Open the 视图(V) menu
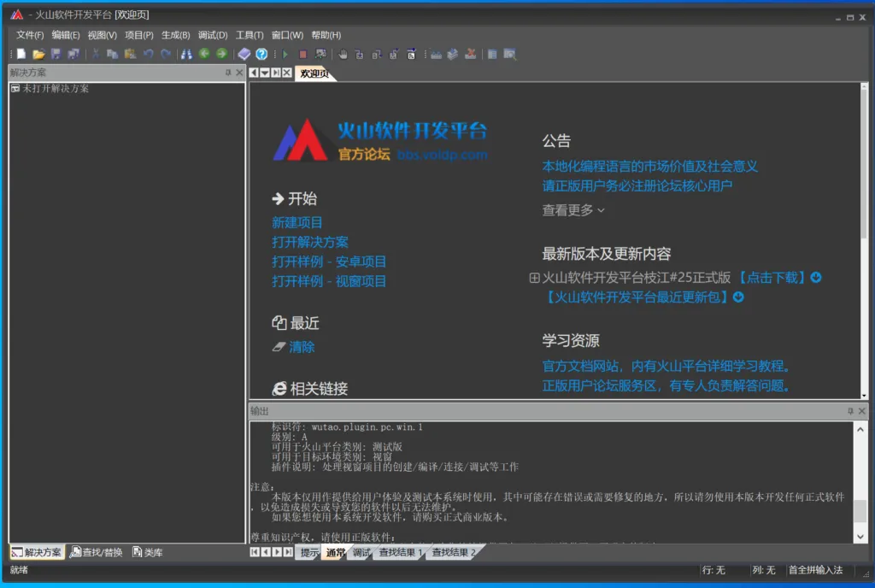Screen dimensions: 875x588 pos(103,35)
